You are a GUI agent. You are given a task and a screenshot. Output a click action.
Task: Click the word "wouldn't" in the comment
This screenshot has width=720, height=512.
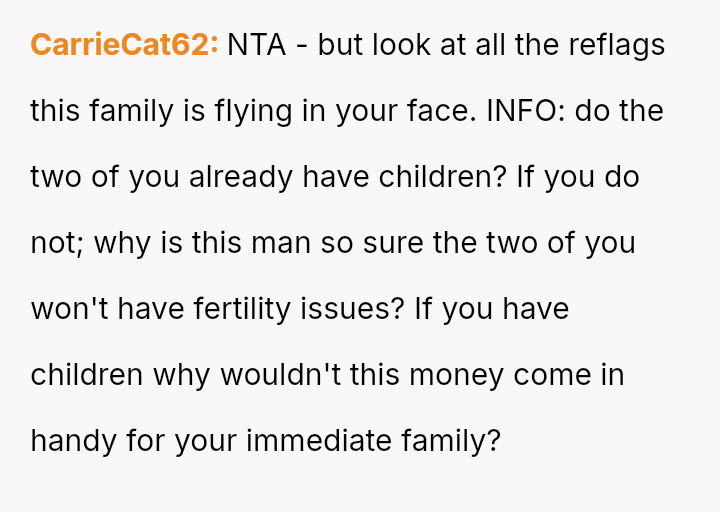[285, 375]
